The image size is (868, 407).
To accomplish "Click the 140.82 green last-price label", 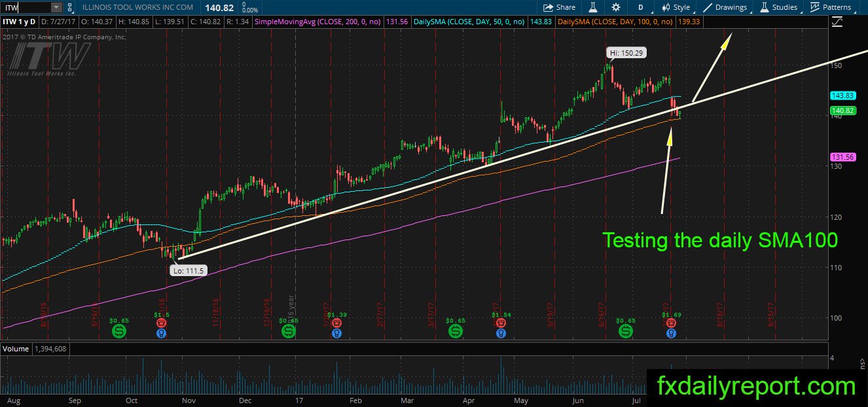I will coord(843,111).
